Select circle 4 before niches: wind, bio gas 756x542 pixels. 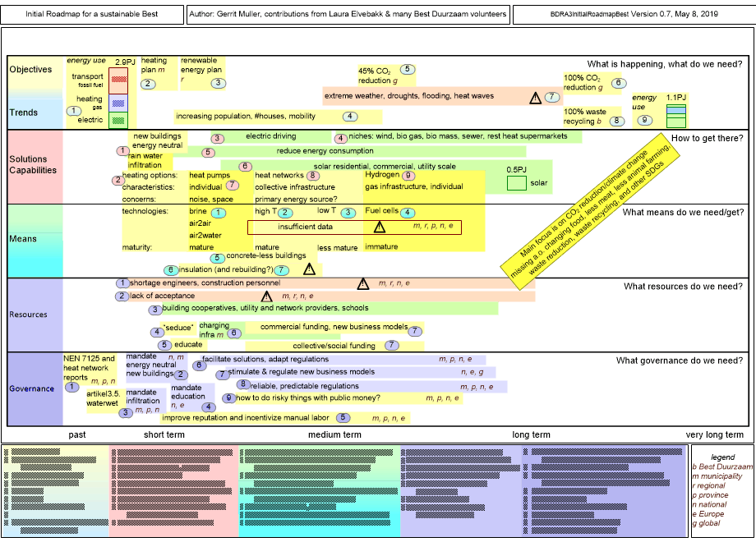(x=340, y=138)
